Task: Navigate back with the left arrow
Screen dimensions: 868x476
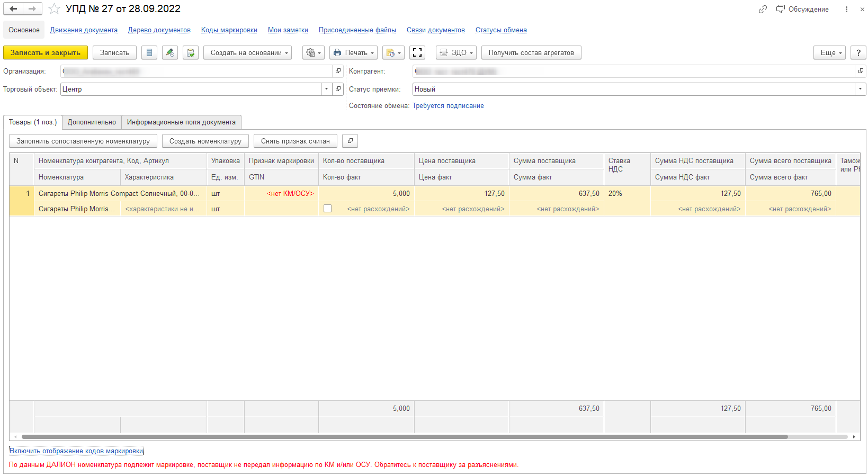Action: point(13,9)
